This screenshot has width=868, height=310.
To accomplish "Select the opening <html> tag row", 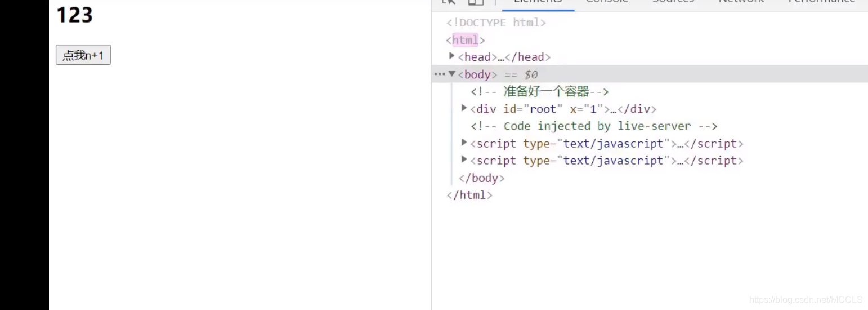I will pyautogui.click(x=466, y=40).
